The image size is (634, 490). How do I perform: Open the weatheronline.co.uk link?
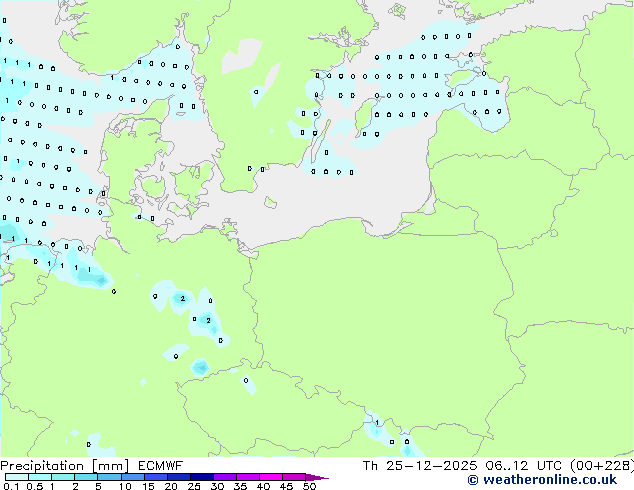click(542, 480)
